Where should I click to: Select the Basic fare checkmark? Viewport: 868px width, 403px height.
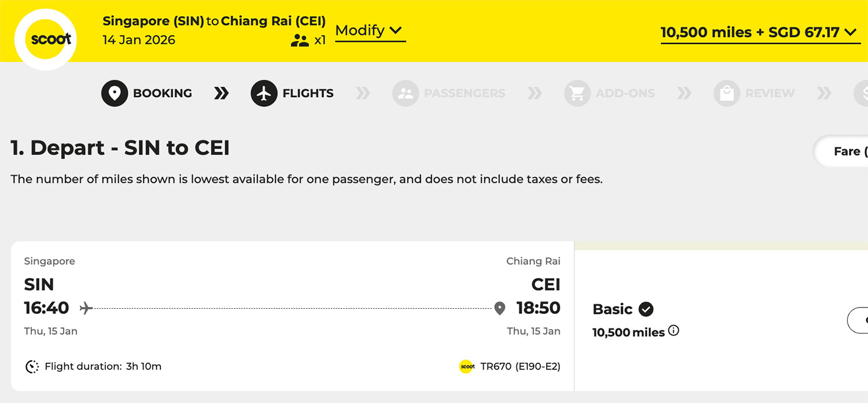(x=646, y=309)
